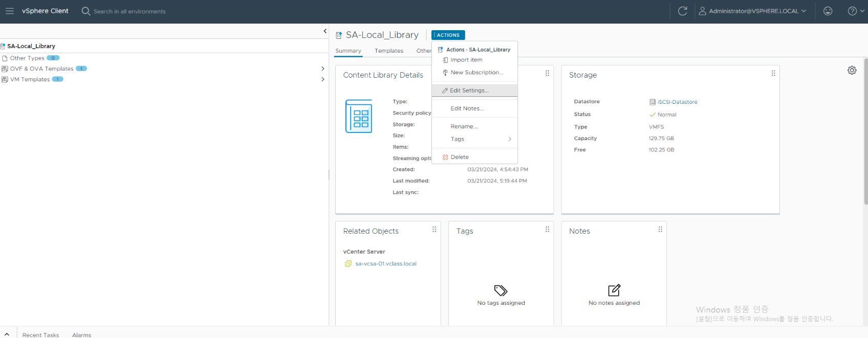The height and width of the screenshot is (338, 868).
Task: Click the panel splitter handle
Action: [329, 175]
